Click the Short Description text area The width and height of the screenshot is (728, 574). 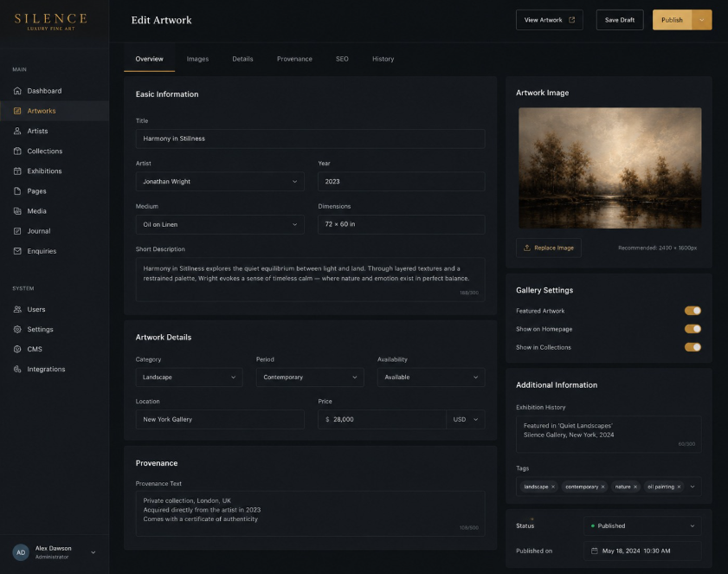310,280
